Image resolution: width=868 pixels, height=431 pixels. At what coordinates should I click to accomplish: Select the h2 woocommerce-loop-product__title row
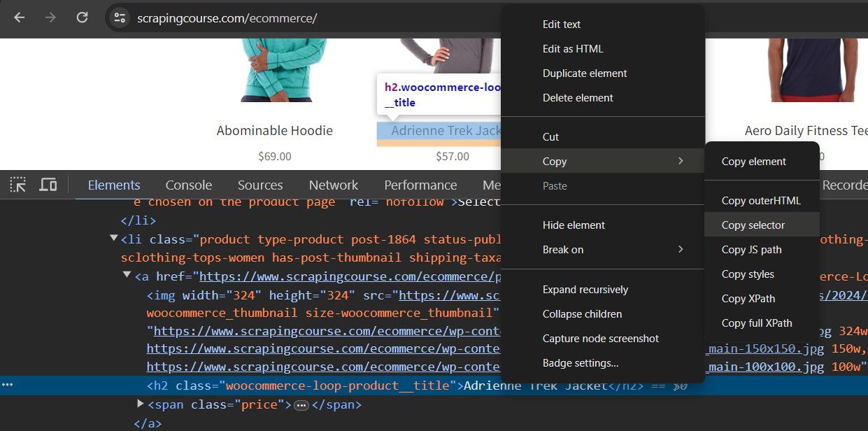434,386
